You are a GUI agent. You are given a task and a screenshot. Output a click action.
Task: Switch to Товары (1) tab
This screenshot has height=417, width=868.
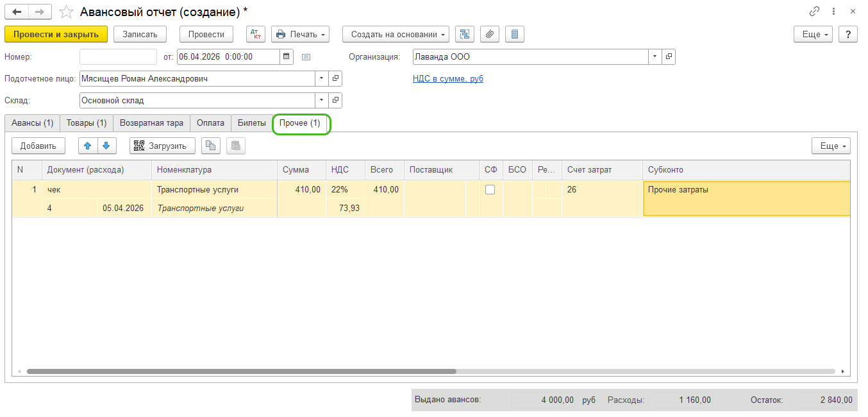pos(87,123)
